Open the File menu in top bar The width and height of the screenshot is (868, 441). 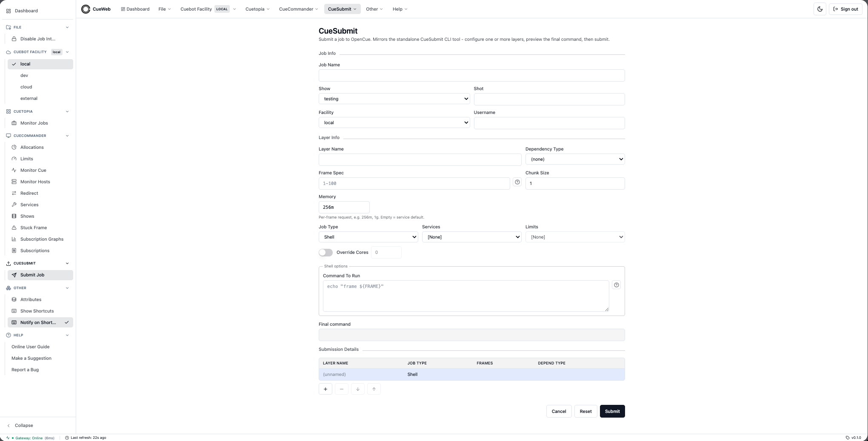click(165, 9)
